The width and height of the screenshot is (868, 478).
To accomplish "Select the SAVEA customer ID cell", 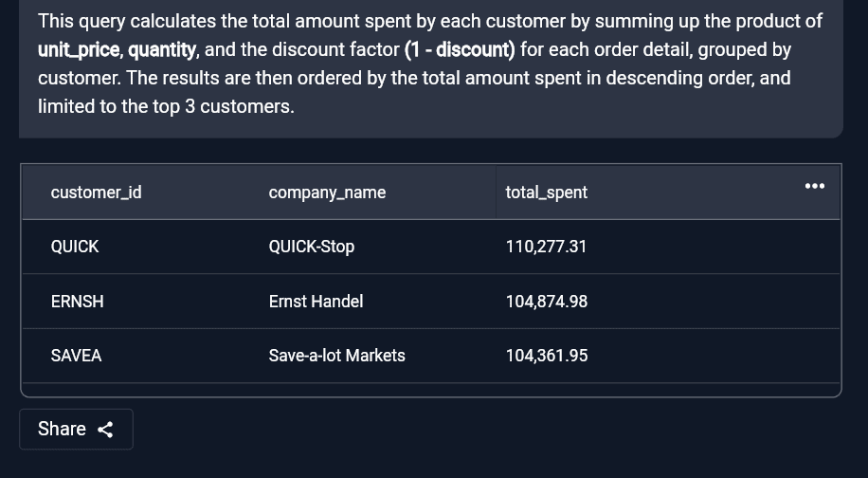I will pos(76,356).
